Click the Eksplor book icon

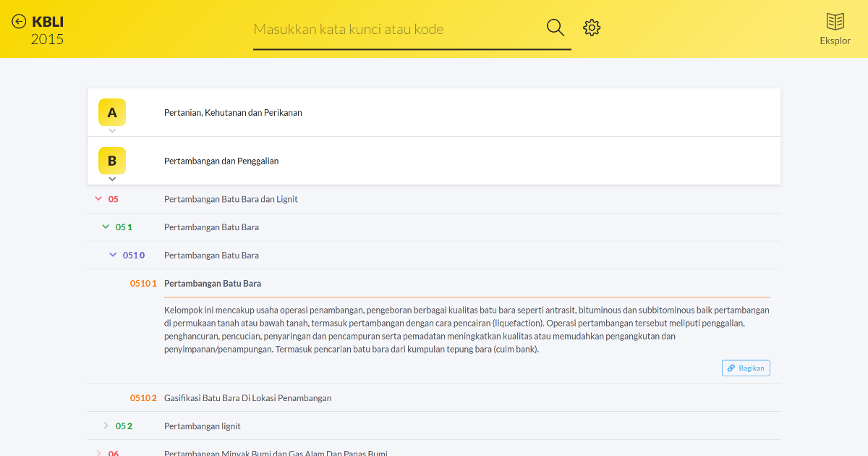(x=835, y=22)
